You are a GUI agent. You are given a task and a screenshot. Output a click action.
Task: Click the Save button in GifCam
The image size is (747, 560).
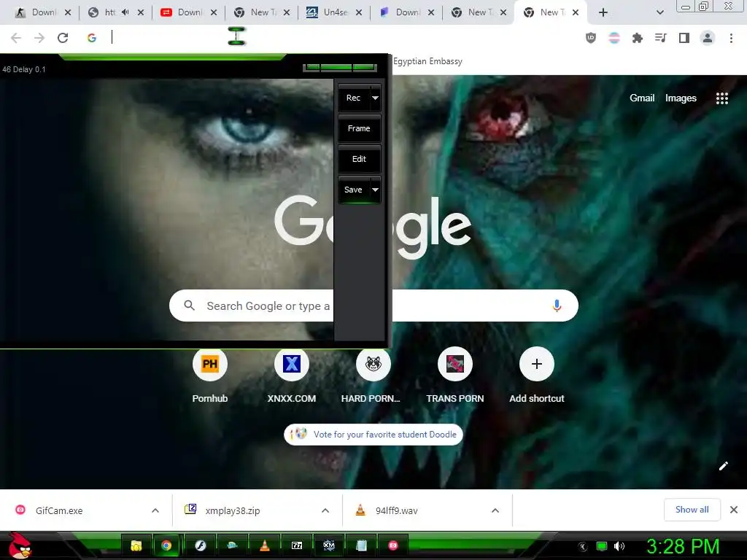(354, 190)
